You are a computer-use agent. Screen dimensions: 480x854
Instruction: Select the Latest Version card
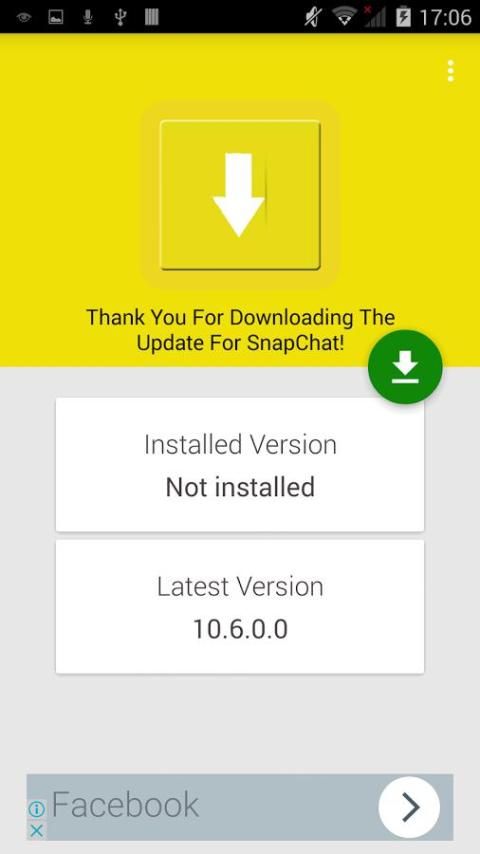240,606
